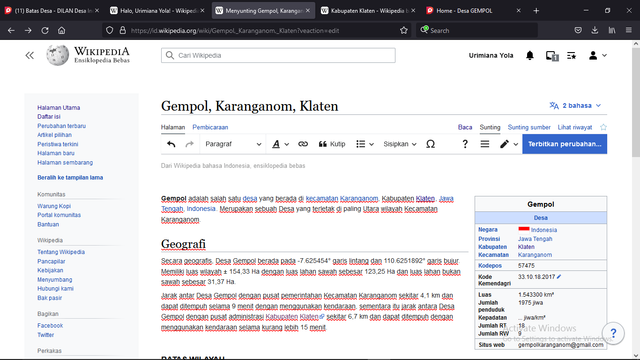Go forward in browser history
Image resolution: width=640 pixels, height=360 pixels.
pyautogui.click(x=28, y=30)
